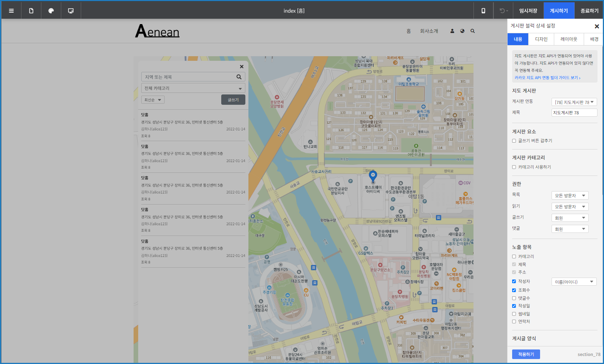604x364 pixels.
Task: Click the 제목 text input field
Action: pos(574,113)
